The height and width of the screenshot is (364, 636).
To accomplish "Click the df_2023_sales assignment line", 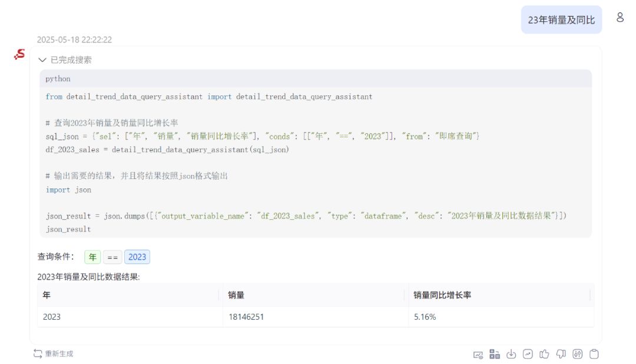I will tap(167, 150).
